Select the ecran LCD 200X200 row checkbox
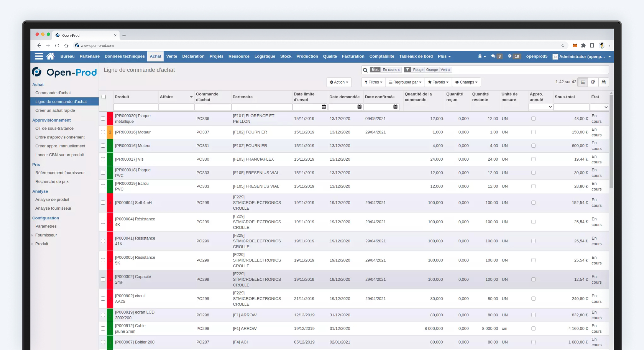This screenshot has height=350, width=644. click(103, 315)
